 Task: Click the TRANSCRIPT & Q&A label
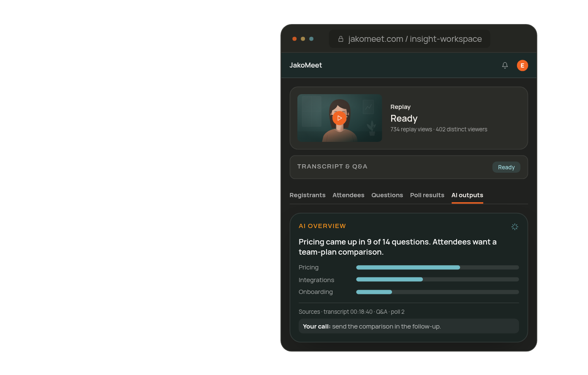tap(332, 166)
